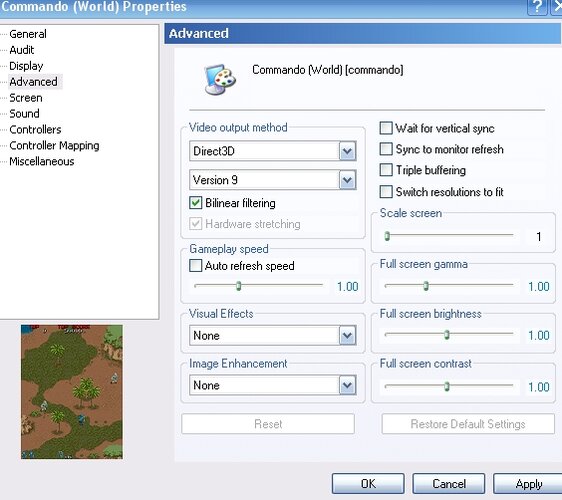
Task: Open Controller Mapping page
Action: pyautogui.click(x=54, y=145)
